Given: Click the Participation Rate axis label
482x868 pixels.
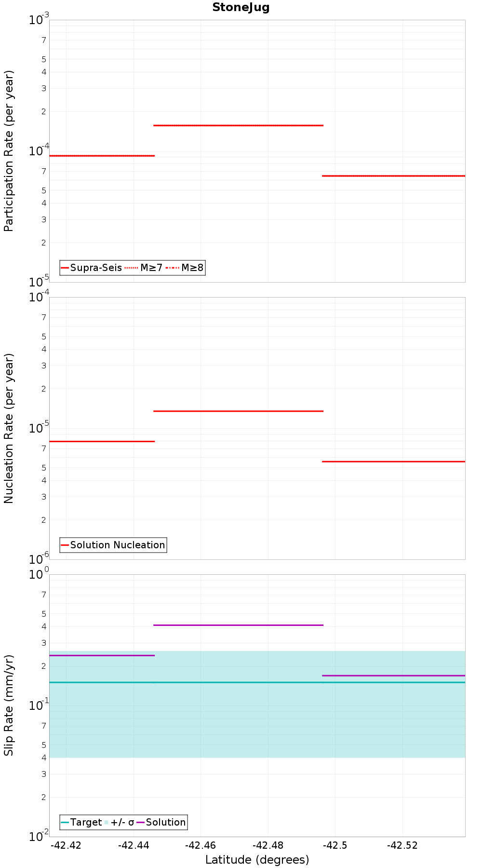Looking at the screenshot, I should tap(9, 151).
